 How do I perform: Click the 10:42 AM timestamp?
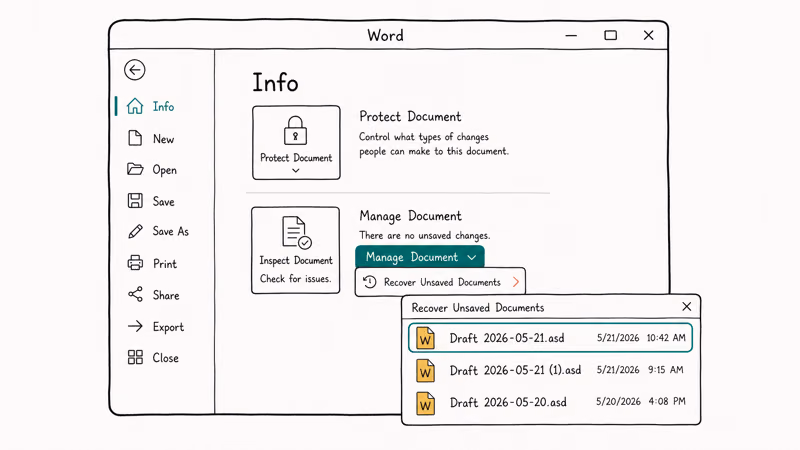[x=666, y=338]
